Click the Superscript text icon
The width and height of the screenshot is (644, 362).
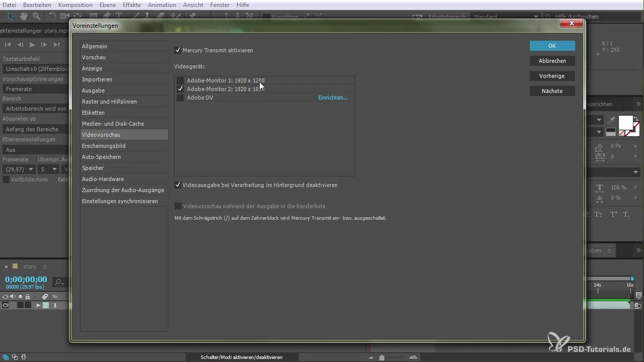613,214
